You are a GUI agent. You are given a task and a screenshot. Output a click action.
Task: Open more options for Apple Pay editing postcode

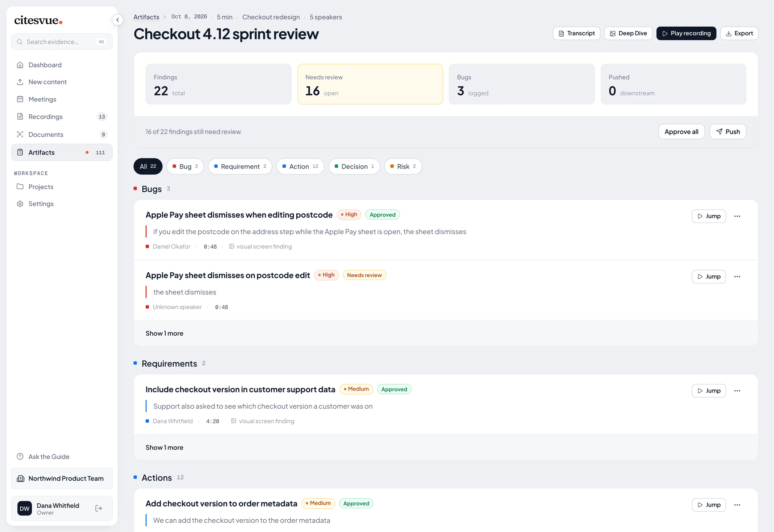tap(737, 216)
